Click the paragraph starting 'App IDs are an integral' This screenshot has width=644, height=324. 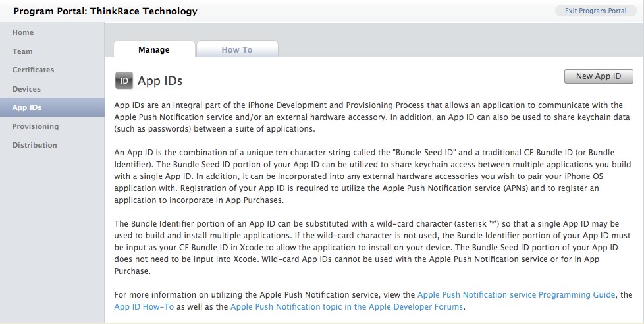point(371,117)
